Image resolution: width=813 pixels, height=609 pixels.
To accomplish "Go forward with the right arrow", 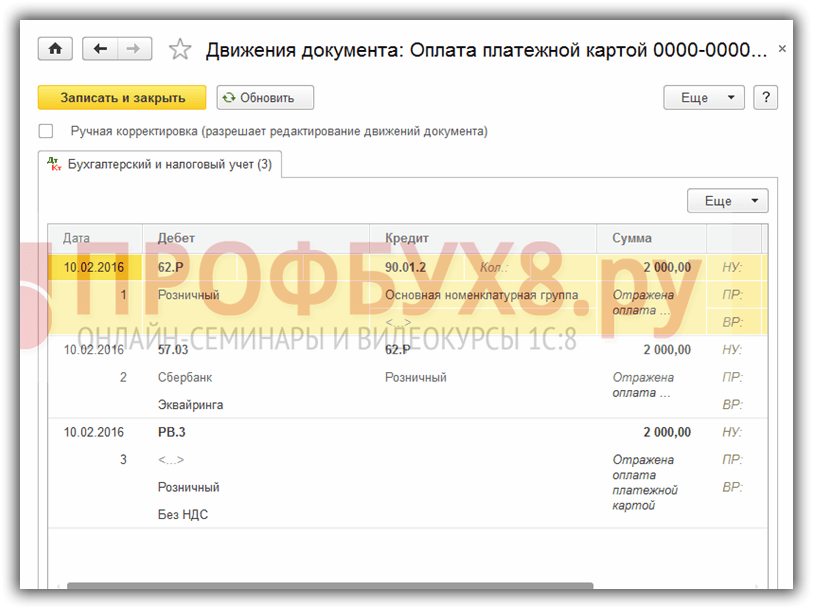I will [x=134, y=49].
